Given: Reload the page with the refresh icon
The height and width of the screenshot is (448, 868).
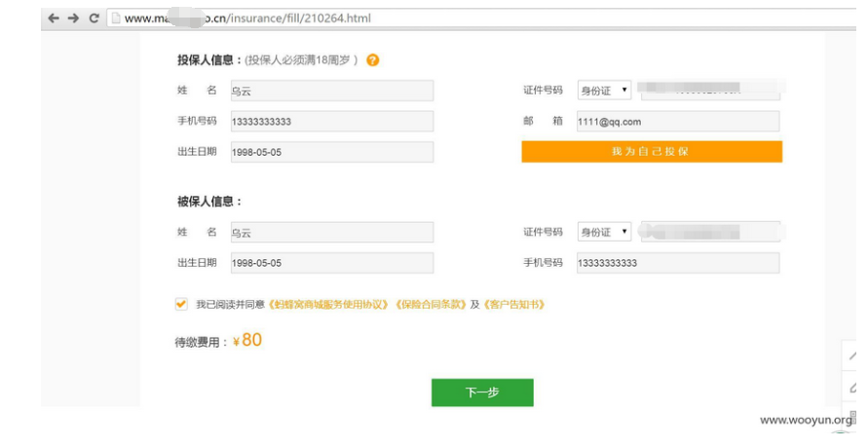Looking at the screenshot, I should click(94, 18).
